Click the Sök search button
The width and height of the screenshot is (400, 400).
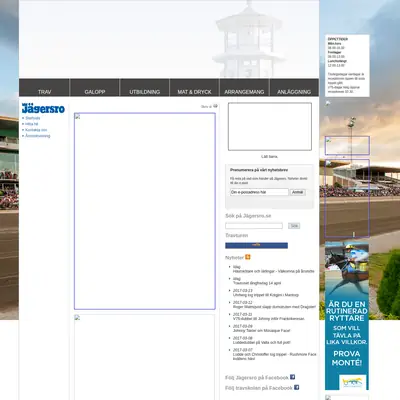click(294, 226)
